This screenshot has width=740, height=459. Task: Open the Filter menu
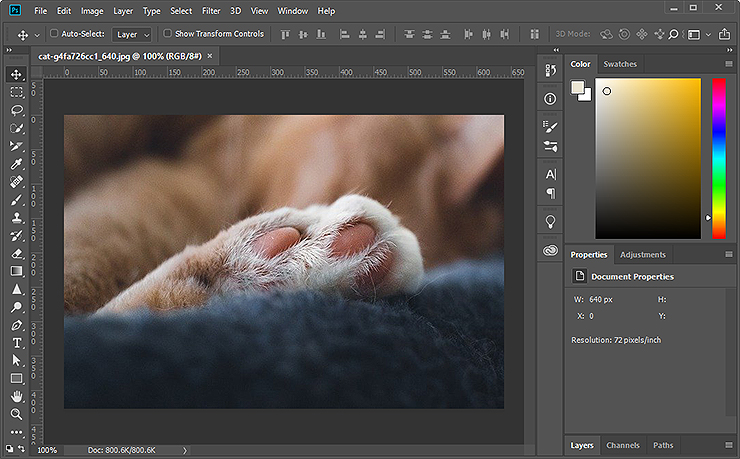(x=211, y=11)
